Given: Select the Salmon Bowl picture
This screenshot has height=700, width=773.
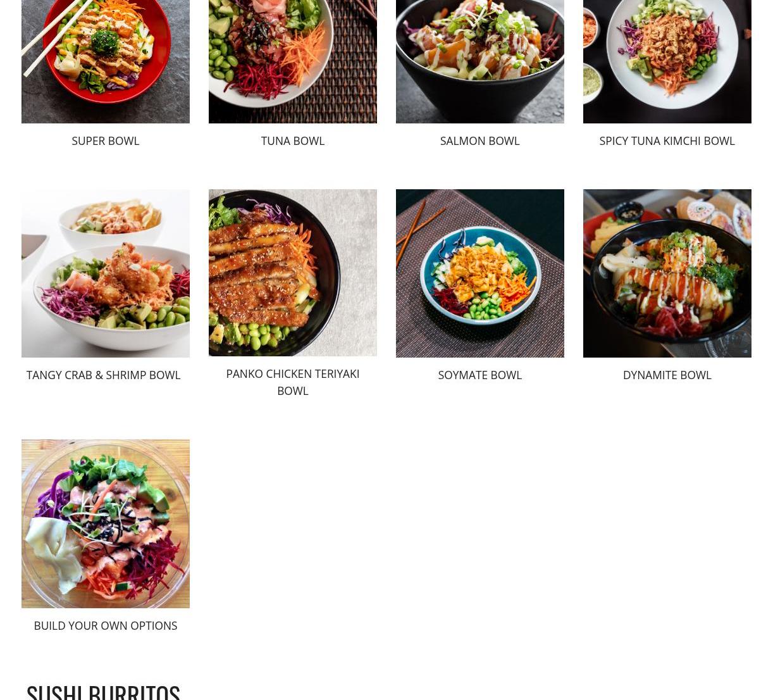Looking at the screenshot, I should 480,61.
